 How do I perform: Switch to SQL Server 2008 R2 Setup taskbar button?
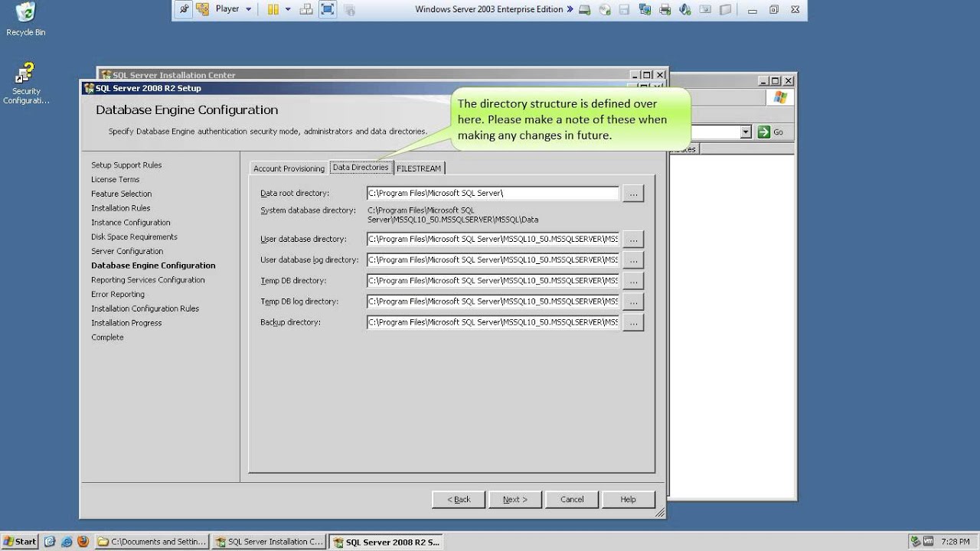coord(386,542)
